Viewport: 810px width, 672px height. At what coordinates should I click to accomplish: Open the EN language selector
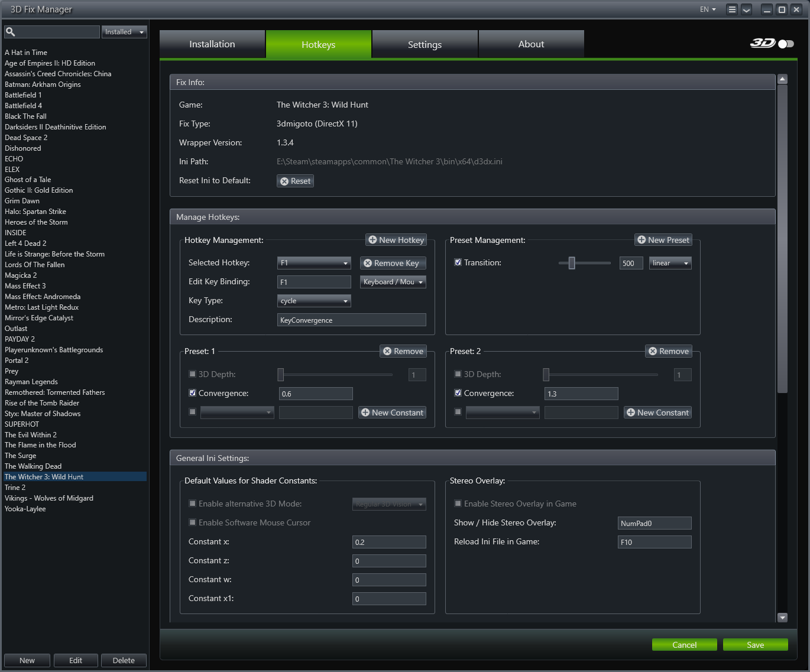tap(708, 9)
